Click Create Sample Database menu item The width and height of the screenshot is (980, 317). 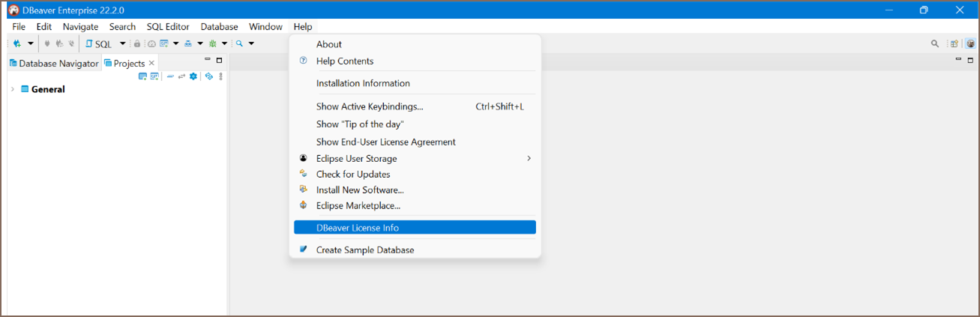[415, 250]
